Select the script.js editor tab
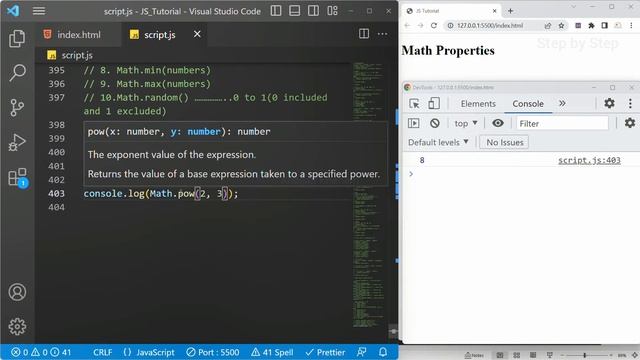Image resolution: width=640 pixels, height=360 pixels. 159,35
